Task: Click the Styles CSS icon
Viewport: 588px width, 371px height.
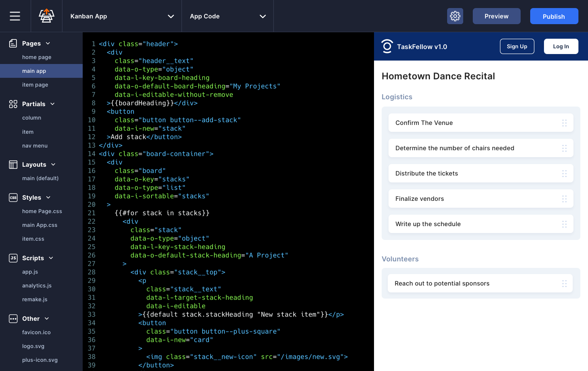Action: (13, 197)
